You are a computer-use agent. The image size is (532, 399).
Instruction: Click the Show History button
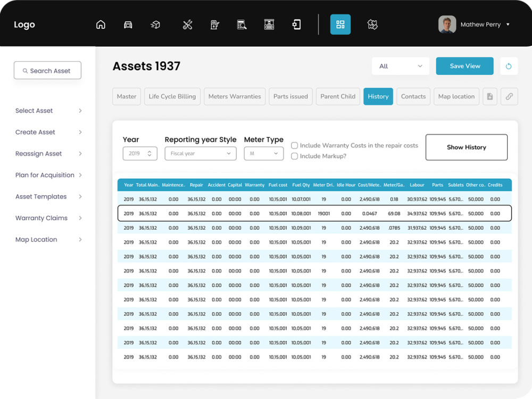pyautogui.click(x=467, y=147)
